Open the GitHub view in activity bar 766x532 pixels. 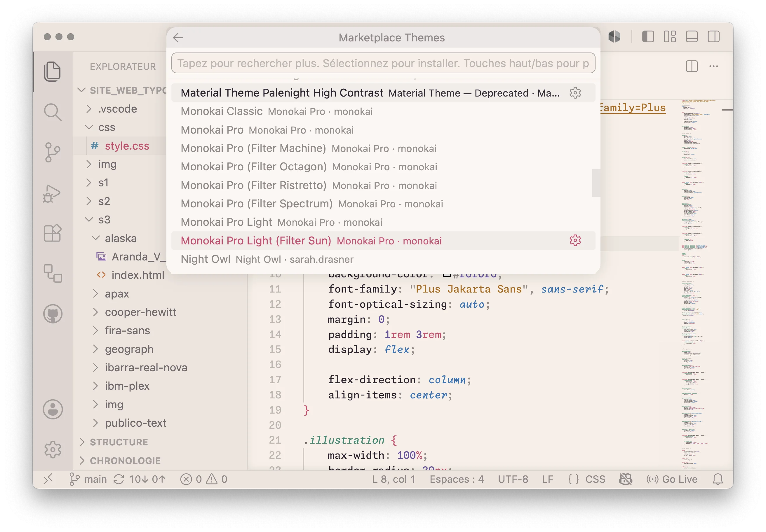pyautogui.click(x=53, y=314)
